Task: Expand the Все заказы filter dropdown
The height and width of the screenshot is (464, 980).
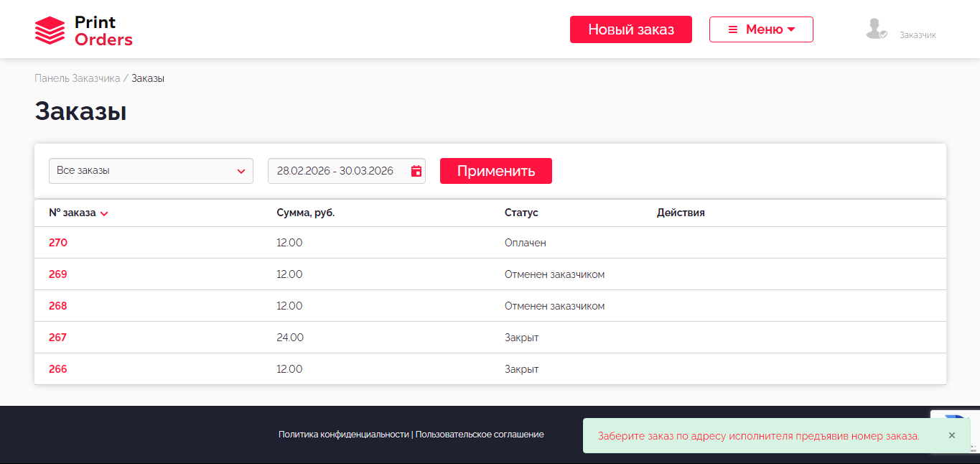Action: 151,171
